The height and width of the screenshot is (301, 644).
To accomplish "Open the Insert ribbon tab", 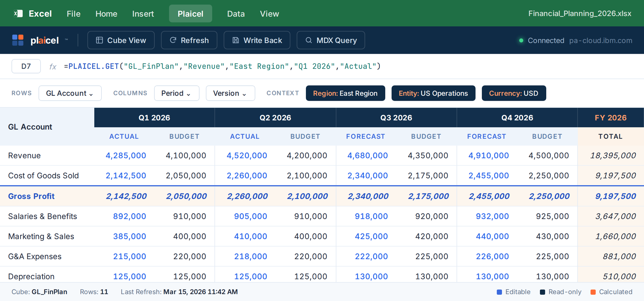I will click(x=143, y=13).
